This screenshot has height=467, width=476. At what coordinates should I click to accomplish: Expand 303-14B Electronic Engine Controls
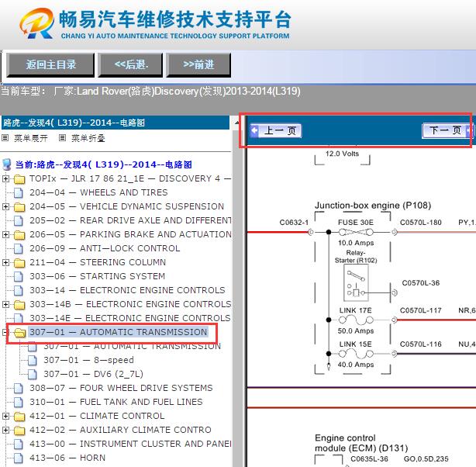point(5,304)
